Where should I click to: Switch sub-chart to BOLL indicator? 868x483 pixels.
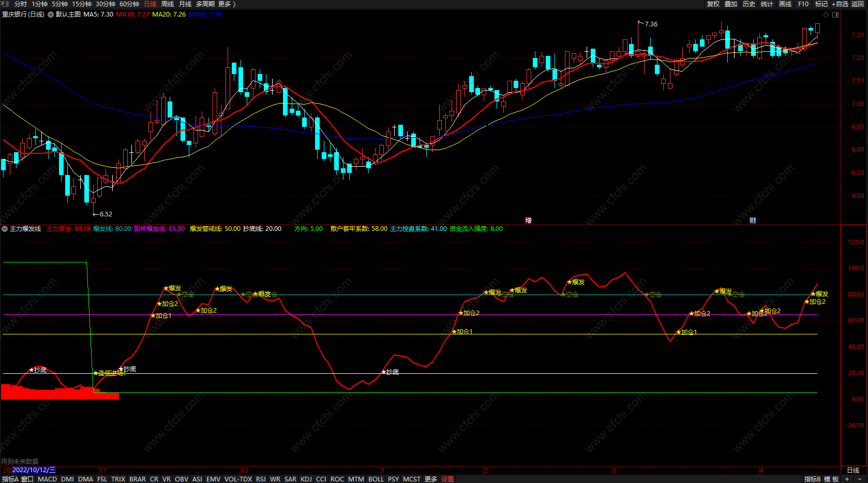tap(376, 479)
